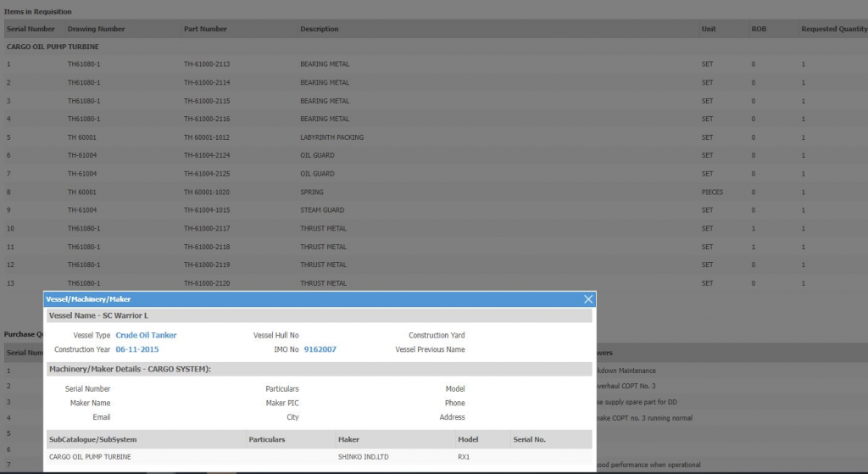Click the ROB column header
Viewport: 868px width, 474px height.
coord(759,29)
